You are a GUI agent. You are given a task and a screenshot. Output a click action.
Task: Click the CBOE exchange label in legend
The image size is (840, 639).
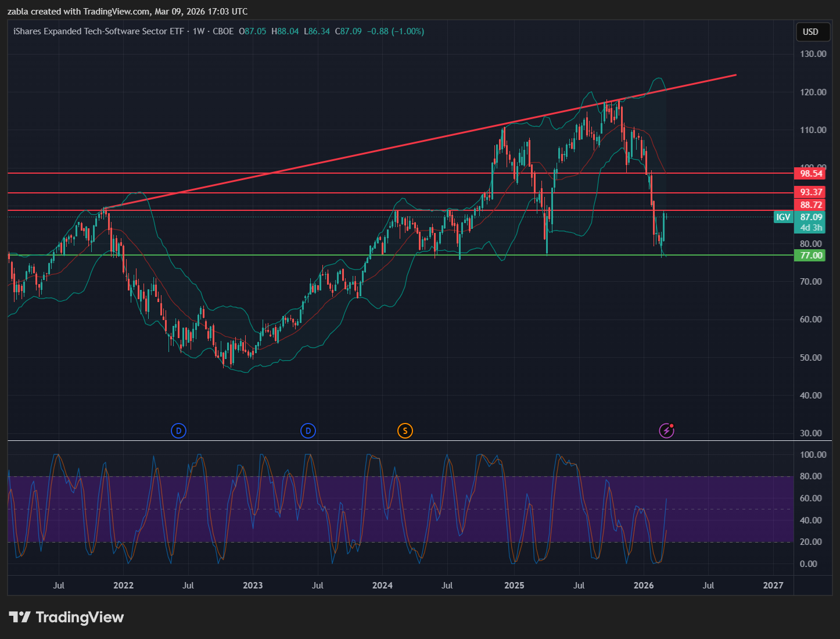click(x=223, y=31)
